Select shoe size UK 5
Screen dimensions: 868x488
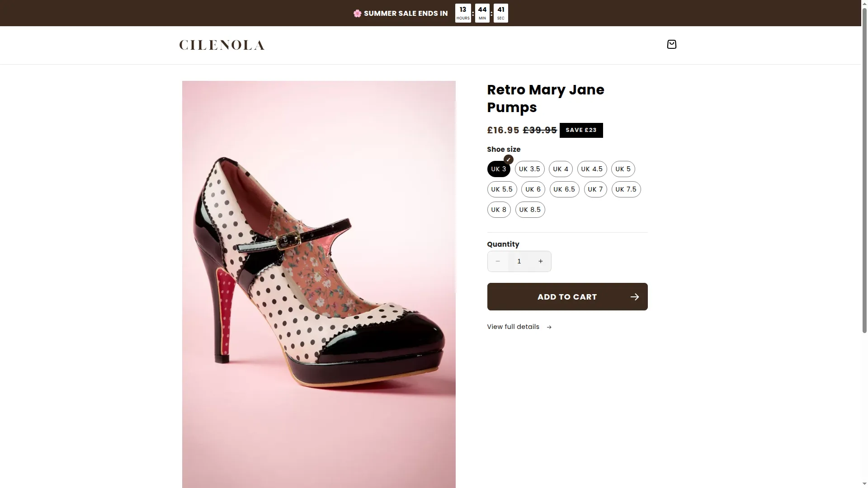(x=623, y=169)
